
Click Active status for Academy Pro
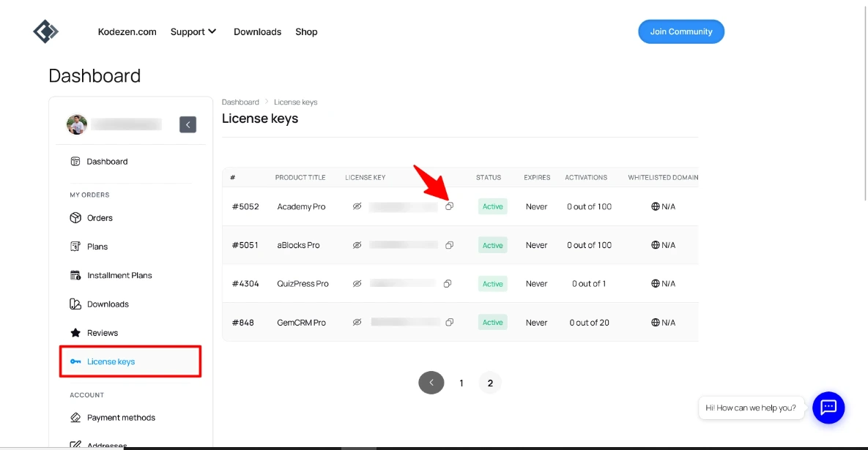click(x=493, y=206)
